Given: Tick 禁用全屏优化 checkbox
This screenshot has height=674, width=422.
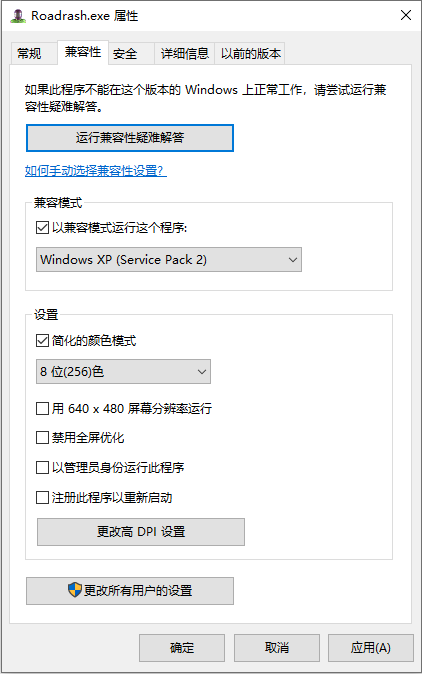Looking at the screenshot, I should pyautogui.click(x=42, y=438).
